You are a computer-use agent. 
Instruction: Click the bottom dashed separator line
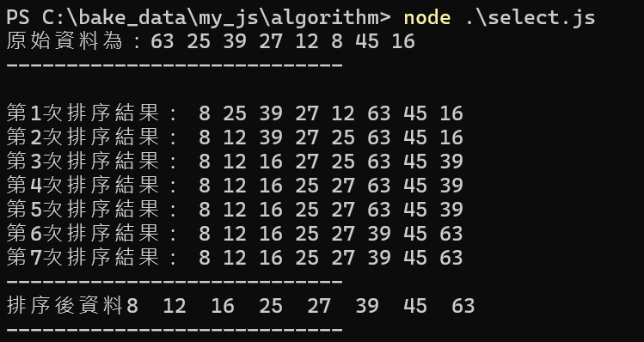[x=175, y=330]
